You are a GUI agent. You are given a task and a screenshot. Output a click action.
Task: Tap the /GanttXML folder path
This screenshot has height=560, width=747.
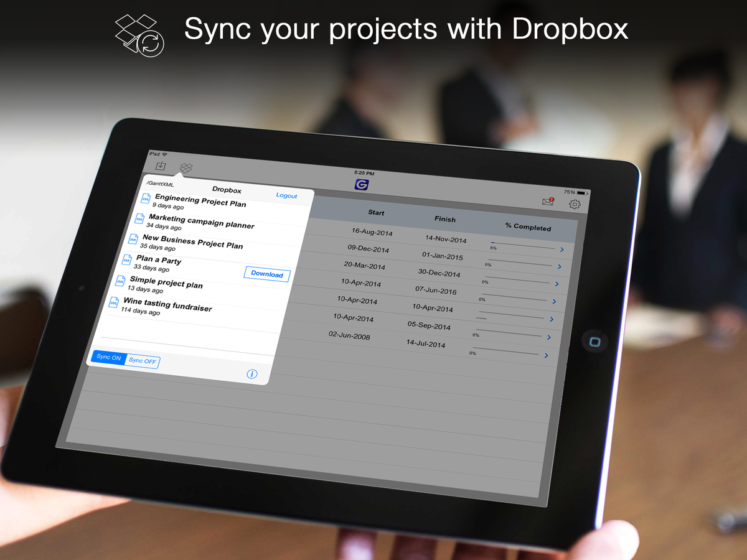(159, 184)
